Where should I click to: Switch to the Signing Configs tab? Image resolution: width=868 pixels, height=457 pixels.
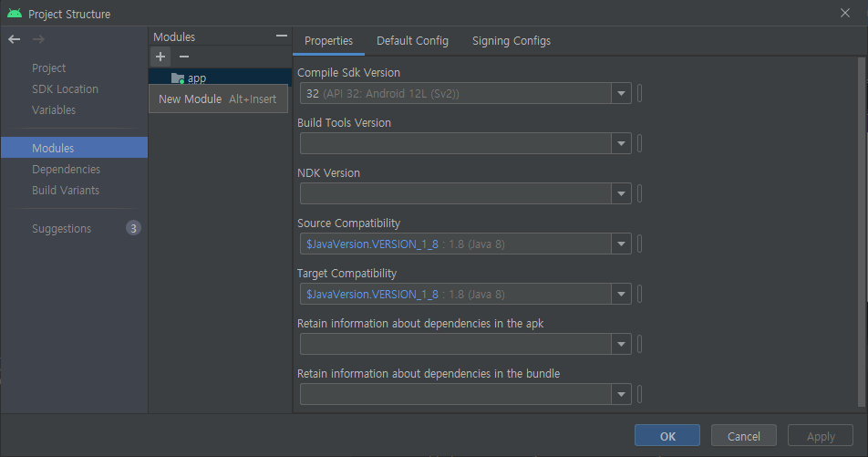coord(511,41)
